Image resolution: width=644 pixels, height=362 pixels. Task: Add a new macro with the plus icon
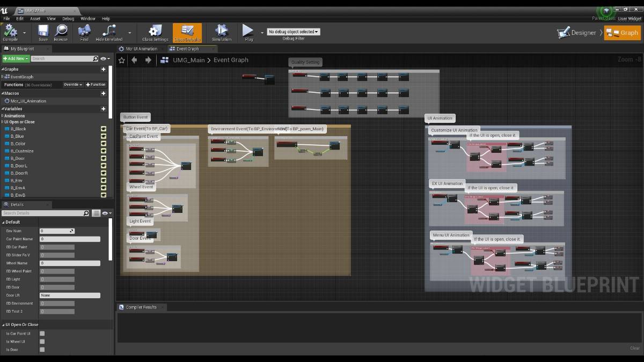click(x=104, y=93)
